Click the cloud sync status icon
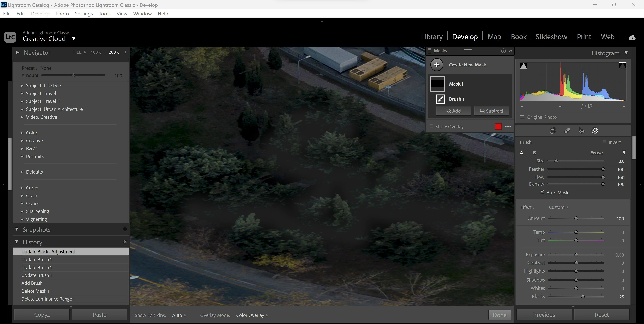This screenshot has width=644, height=324. (x=632, y=38)
